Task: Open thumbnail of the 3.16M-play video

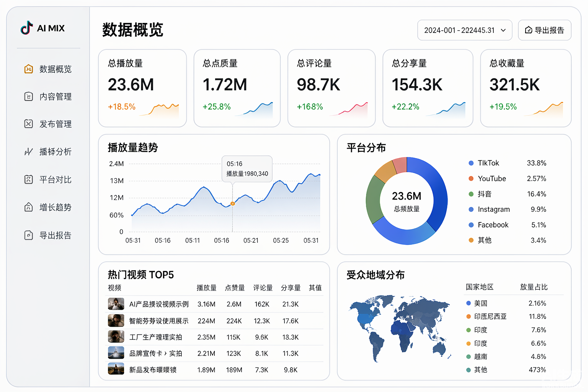Action: click(116, 304)
